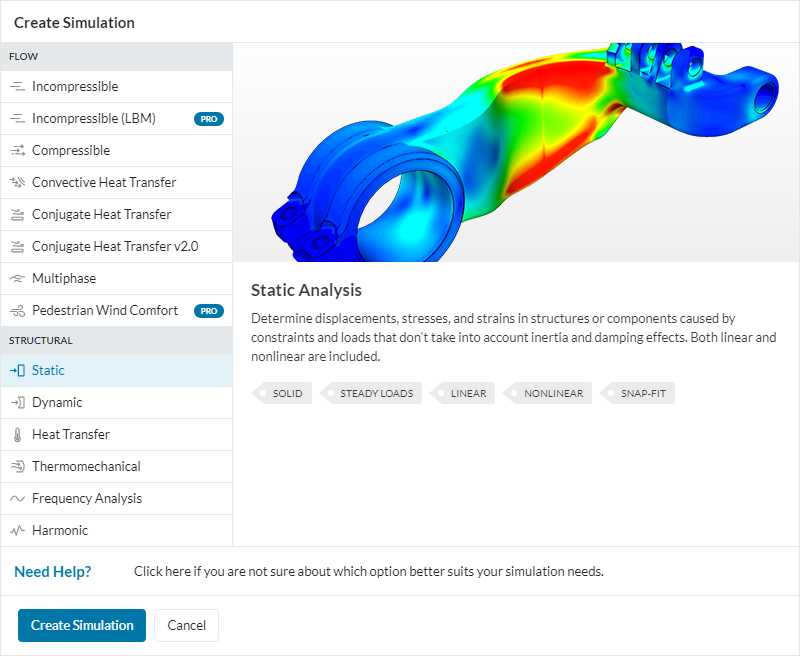Screen dimensions: 800x656
Task: Click the Heat Transfer thermometer icon
Action: pyautogui.click(x=17, y=435)
